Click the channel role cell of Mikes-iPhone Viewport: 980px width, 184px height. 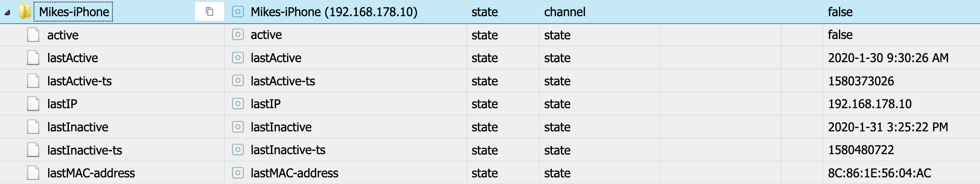tap(565, 12)
